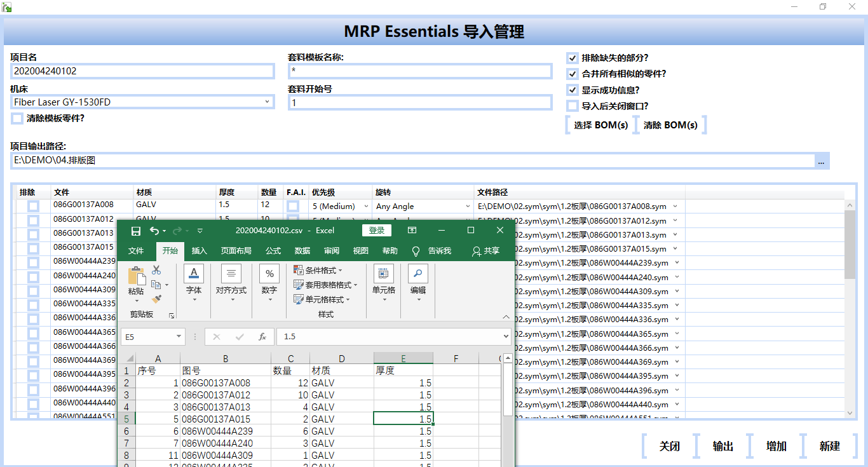868x467 pixels.
Task: Check 排除 box for row 086W00444A365
Action: pos(33,333)
